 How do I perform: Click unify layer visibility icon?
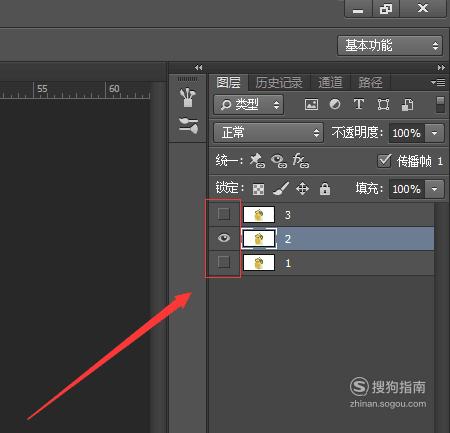(279, 161)
